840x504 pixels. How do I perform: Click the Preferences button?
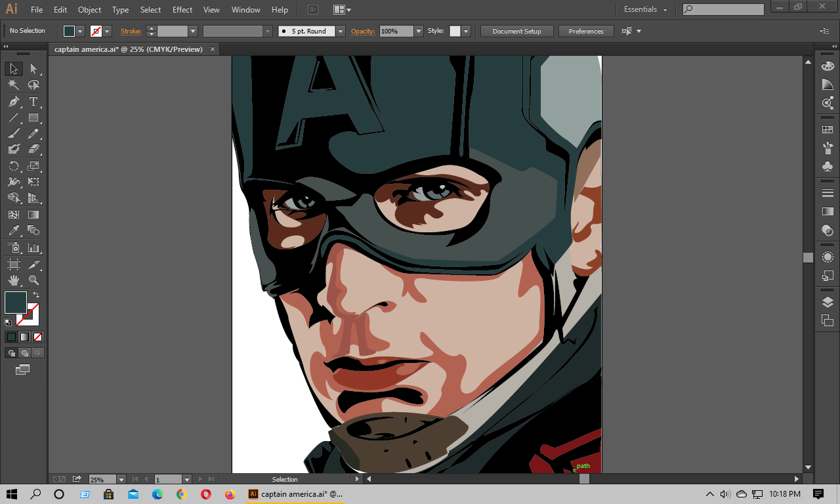pos(586,31)
